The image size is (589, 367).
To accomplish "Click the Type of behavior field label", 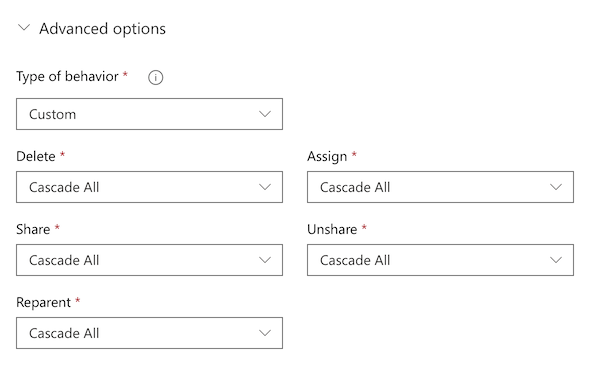I will 67,77.
